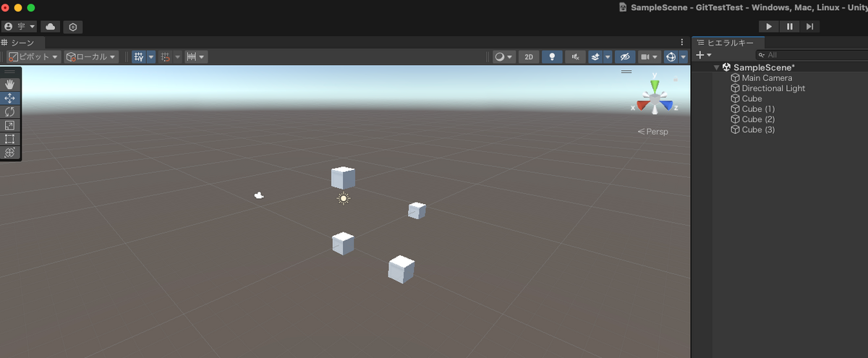868x358 pixels.
Task: Select the topmost cube in scene
Action: [343, 177]
